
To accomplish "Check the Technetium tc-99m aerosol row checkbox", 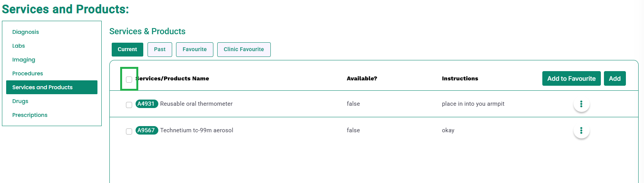I will coord(129,131).
